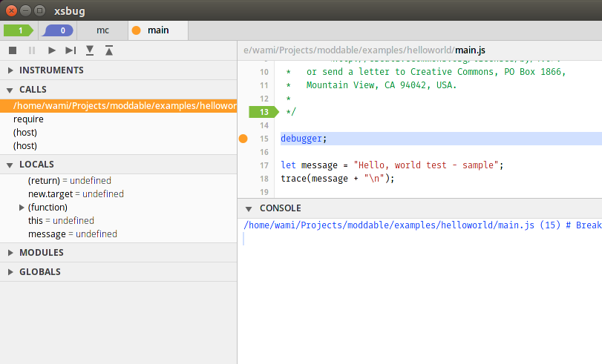Click line number 11 in gutter
Image resolution: width=602 pixels, height=364 pixels.
264,85
